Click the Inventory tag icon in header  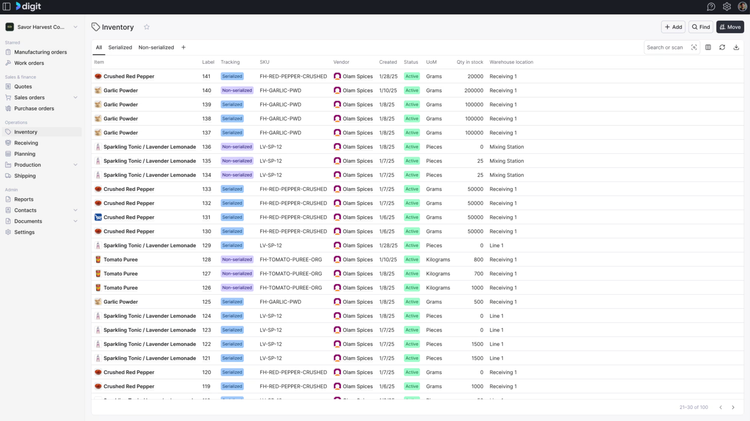pyautogui.click(x=96, y=27)
